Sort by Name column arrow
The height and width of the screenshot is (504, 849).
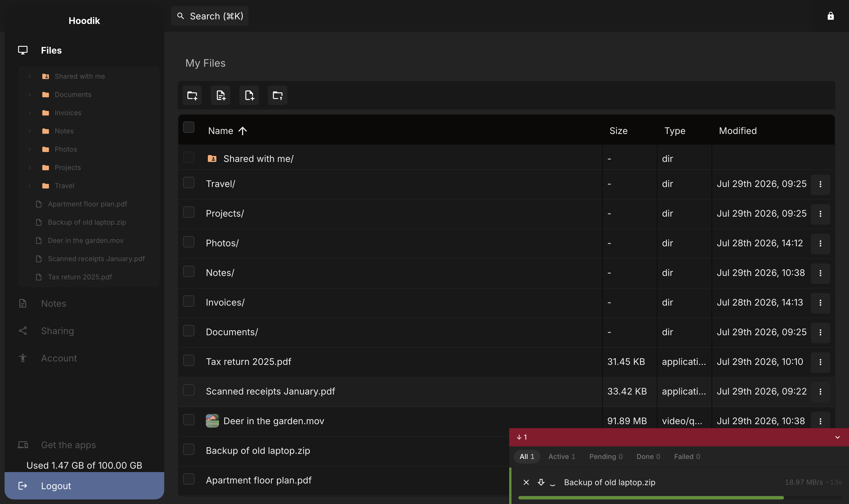(243, 131)
